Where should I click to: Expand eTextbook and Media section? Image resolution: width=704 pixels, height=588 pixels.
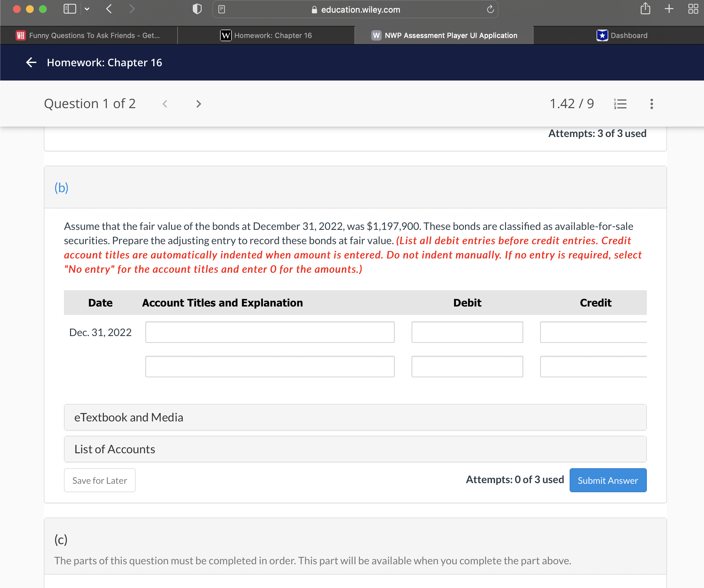click(355, 417)
